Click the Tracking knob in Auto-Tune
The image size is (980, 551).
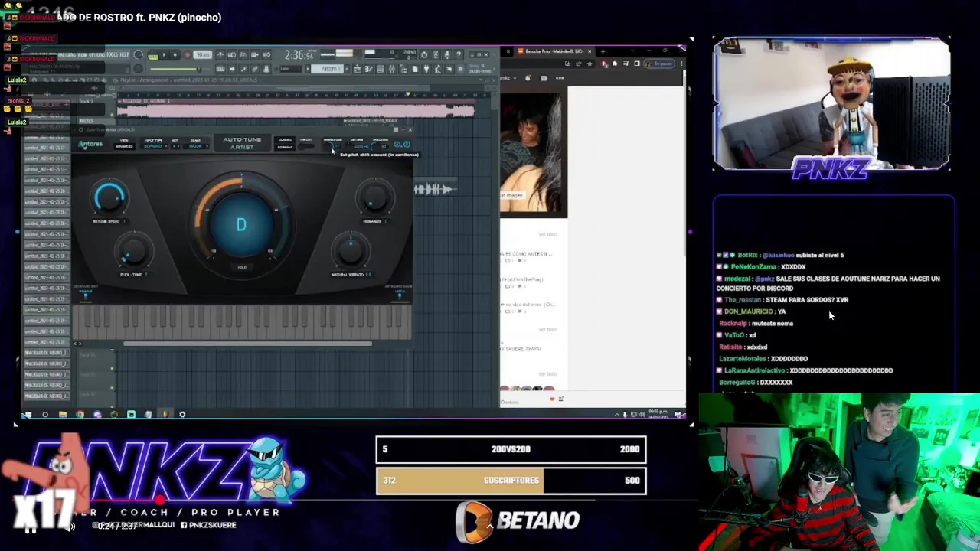click(374, 147)
